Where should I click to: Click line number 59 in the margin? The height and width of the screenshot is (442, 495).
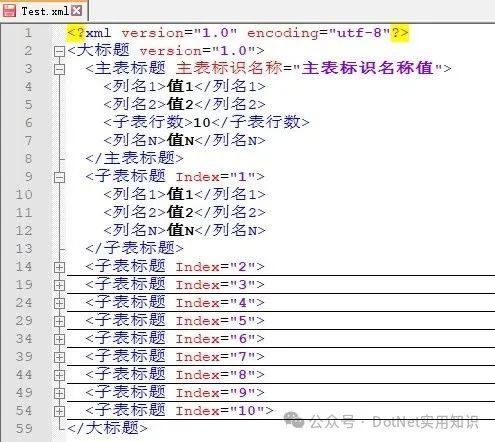coord(24,429)
